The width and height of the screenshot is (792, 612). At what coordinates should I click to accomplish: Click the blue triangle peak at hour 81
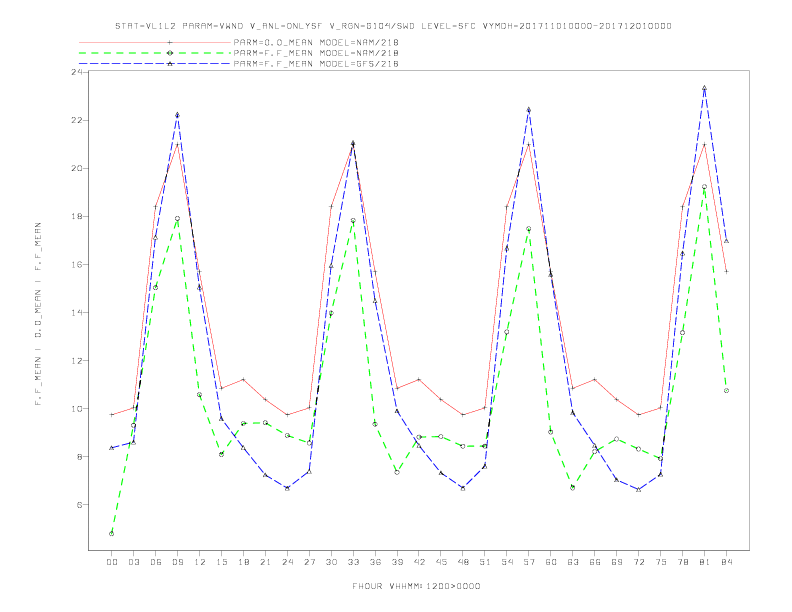pos(704,88)
